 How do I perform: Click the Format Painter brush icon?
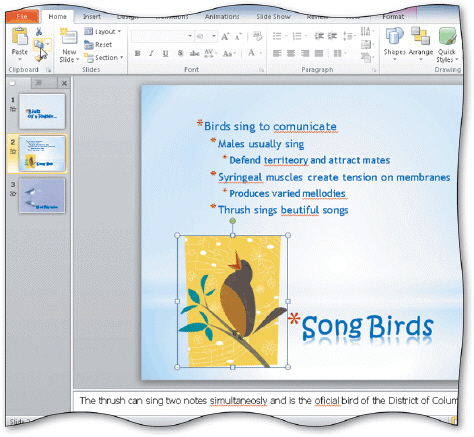(x=39, y=58)
